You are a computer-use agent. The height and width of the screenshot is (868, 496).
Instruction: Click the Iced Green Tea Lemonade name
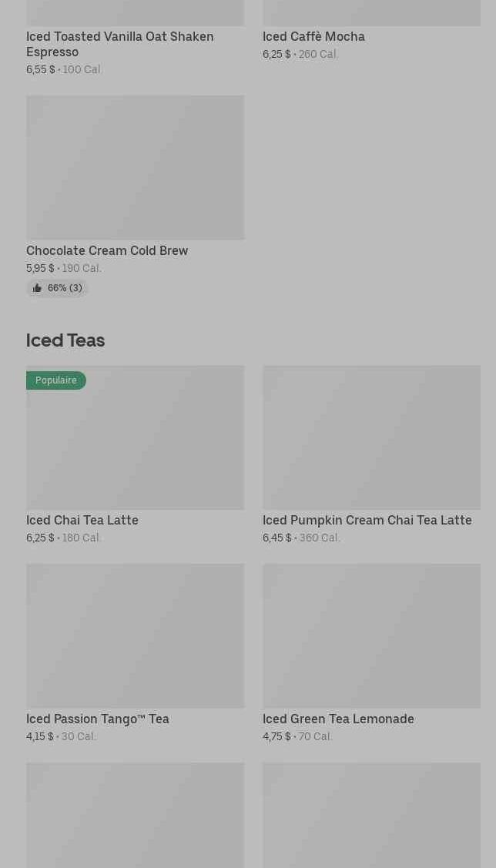[338, 719]
